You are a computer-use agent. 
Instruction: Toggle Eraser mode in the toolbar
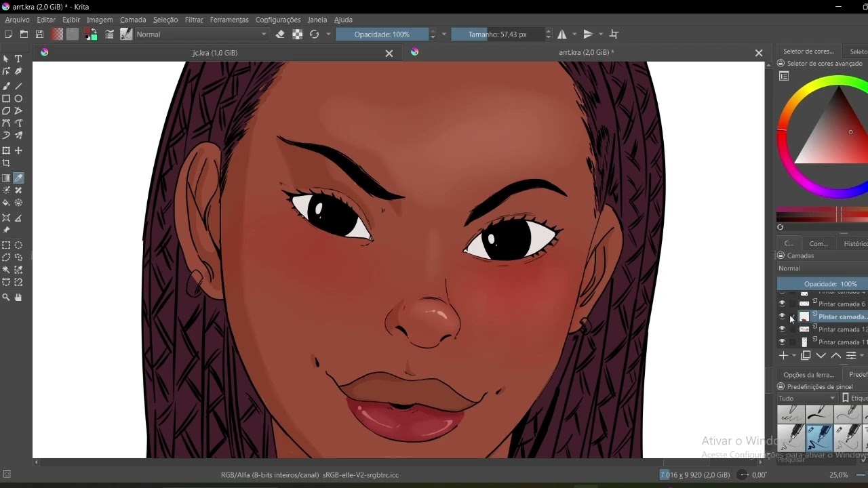point(280,35)
